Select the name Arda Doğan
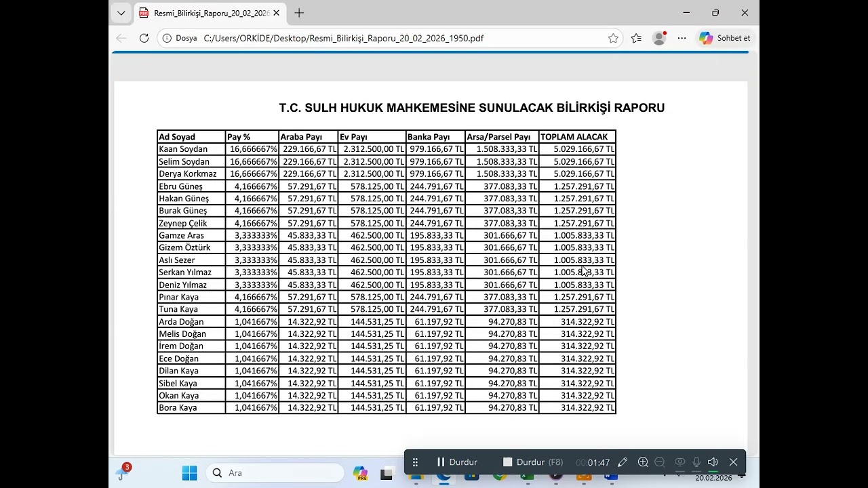This screenshot has width=868, height=488. [x=181, y=322]
